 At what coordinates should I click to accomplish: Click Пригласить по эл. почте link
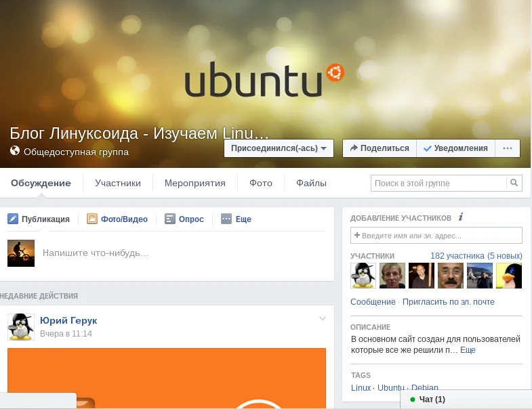click(448, 302)
